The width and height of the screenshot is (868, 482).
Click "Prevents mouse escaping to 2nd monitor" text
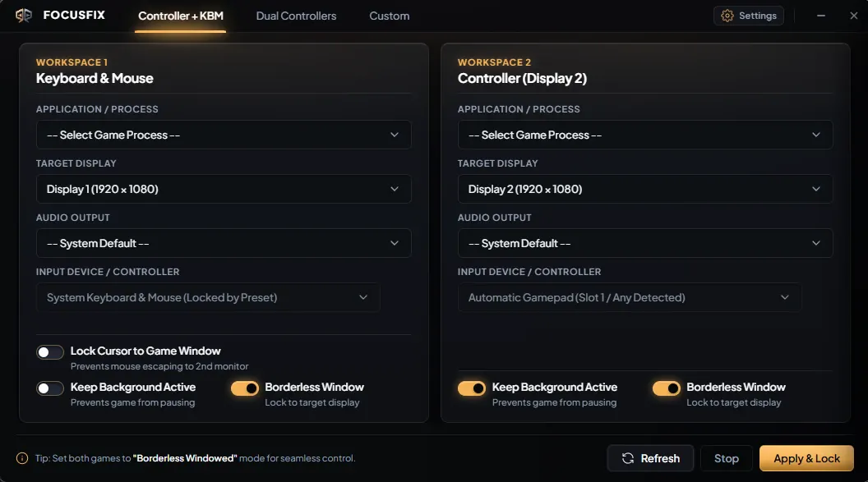click(159, 366)
